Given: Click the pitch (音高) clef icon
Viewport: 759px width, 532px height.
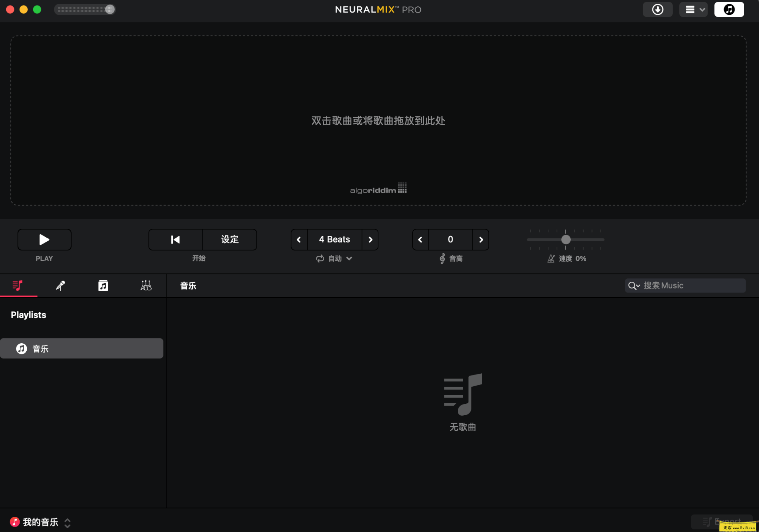Looking at the screenshot, I should click(442, 258).
